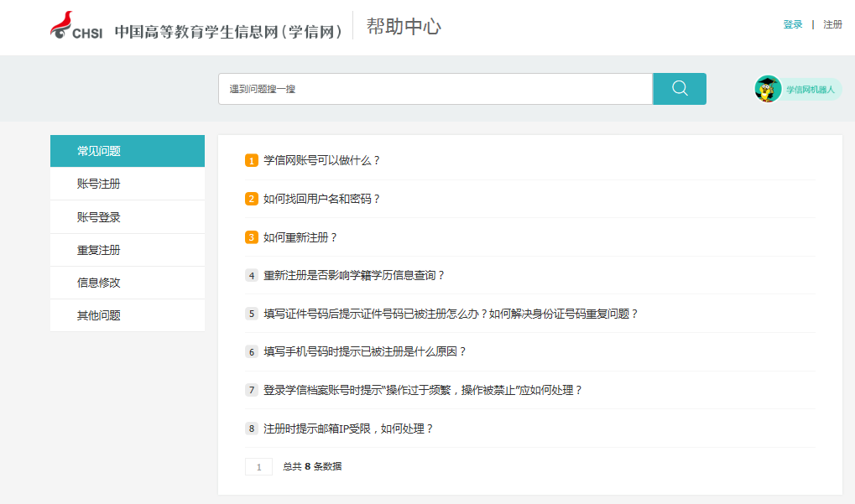Go to the 重复注册 category
Image resolution: width=855 pixels, height=504 pixels.
[x=128, y=250]
